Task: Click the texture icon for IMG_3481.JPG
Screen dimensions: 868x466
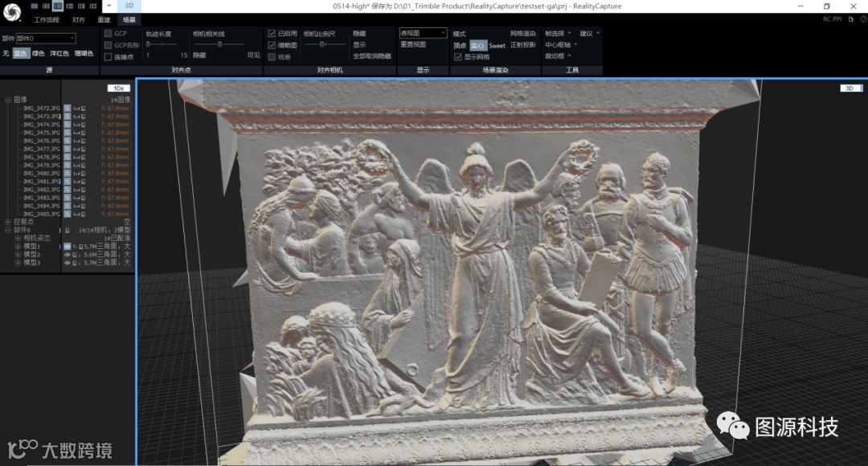Action: point(67,181)
